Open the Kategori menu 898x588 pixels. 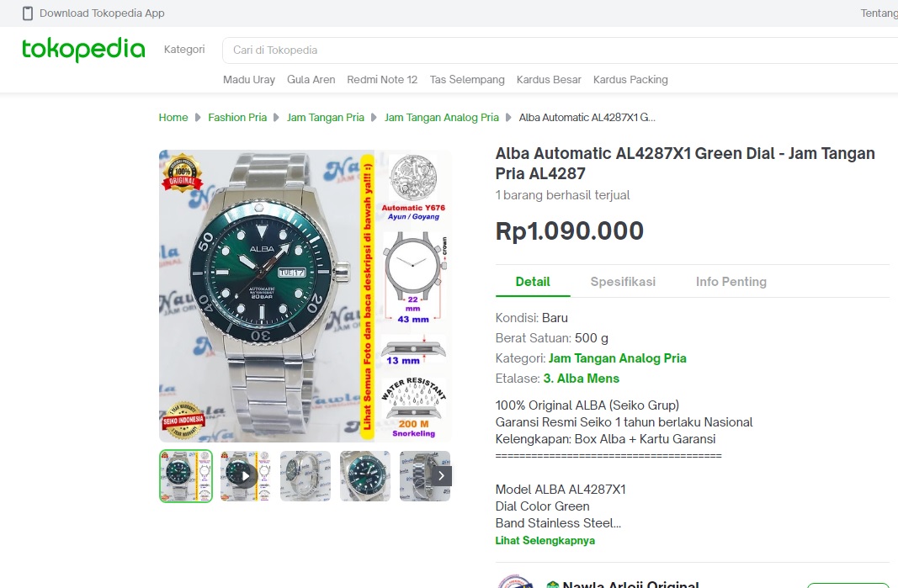pyautogui.click(x=183, y=50)
